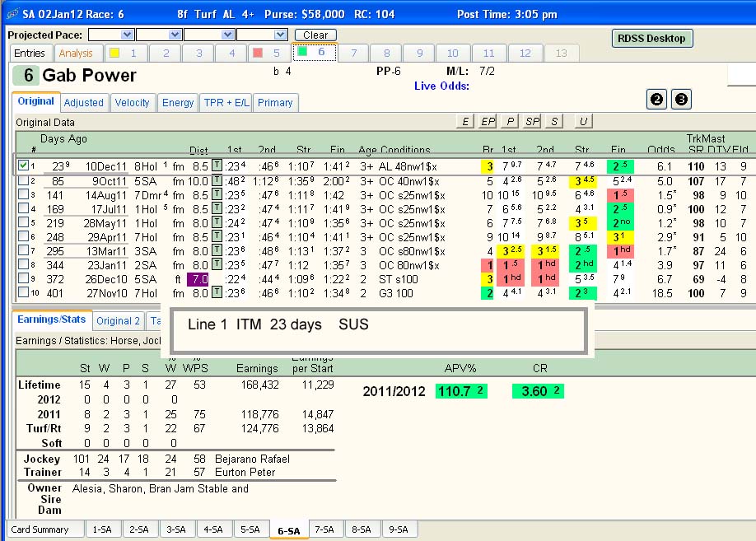Check pace line 9 from 26Dec10

23,278
